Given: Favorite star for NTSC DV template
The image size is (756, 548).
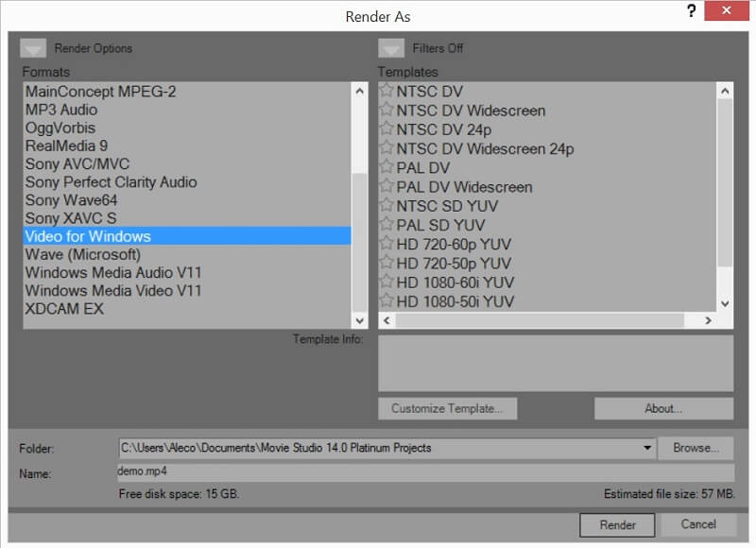Looking at the screenshot, I should (x=387, y=90).
